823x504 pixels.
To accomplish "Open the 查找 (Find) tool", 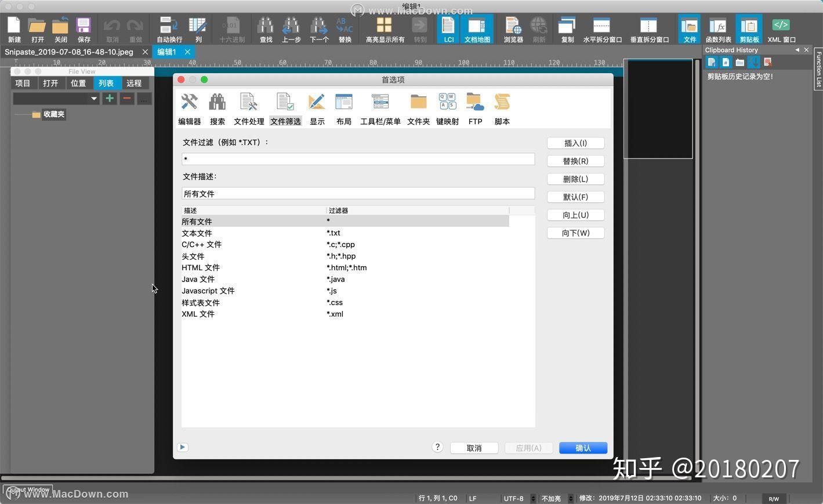I will [265, 28].
